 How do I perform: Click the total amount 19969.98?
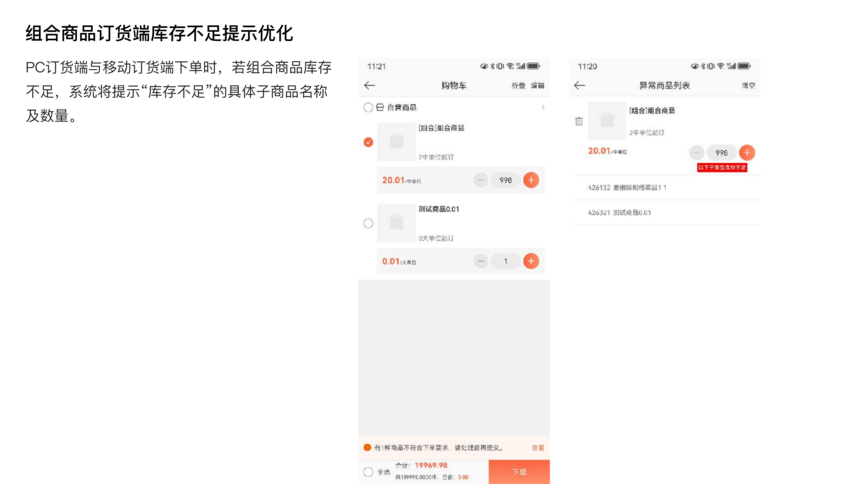[431, 465]
